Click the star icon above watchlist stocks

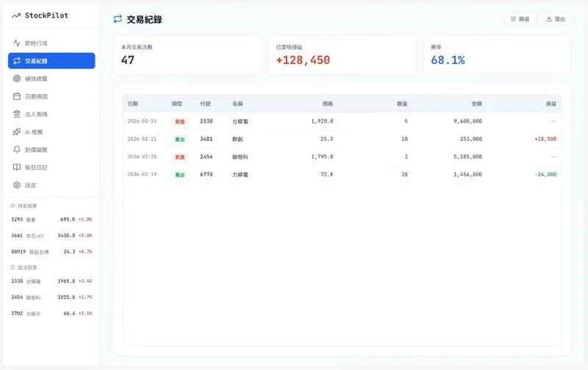tap(12, 267)
